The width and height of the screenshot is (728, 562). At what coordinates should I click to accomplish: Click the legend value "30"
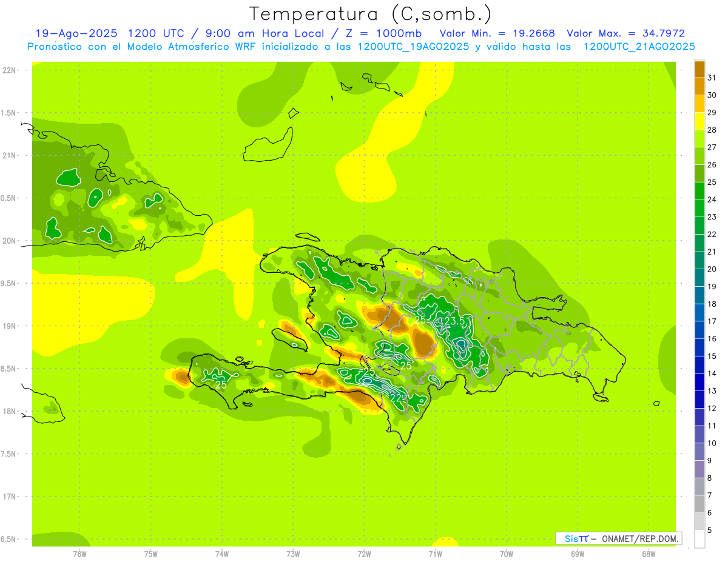712,95
